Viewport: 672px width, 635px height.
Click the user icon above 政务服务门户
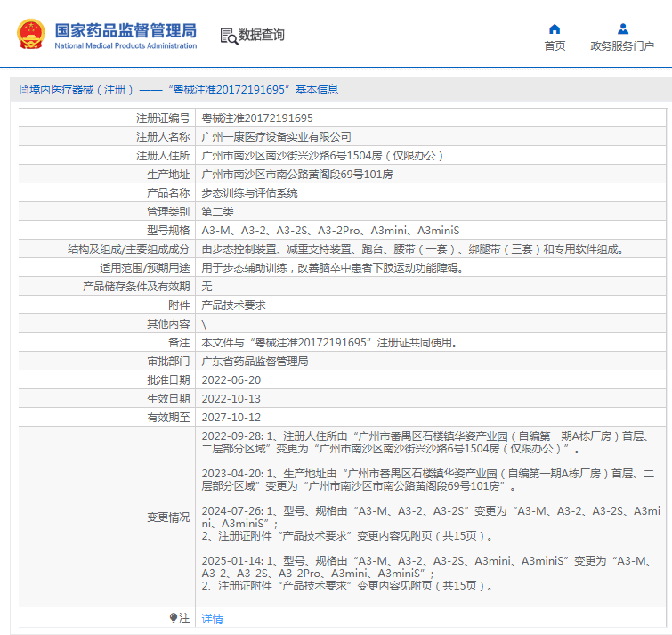pyautogui.click(x=623, y=29)
